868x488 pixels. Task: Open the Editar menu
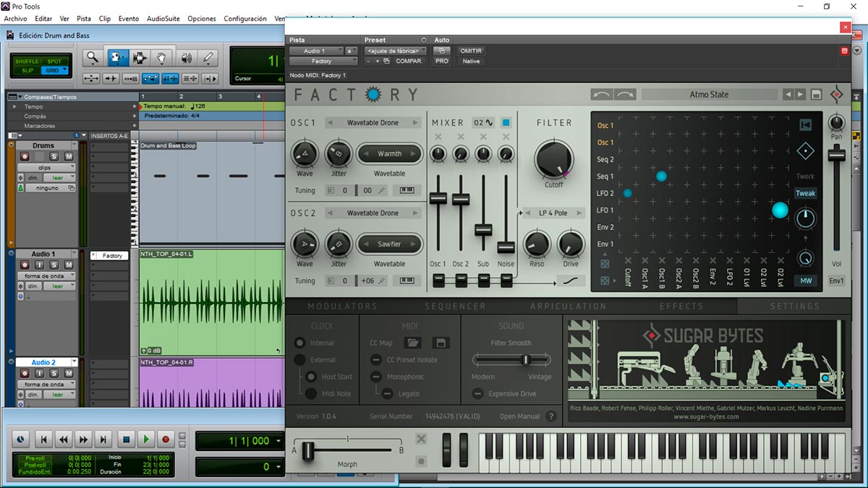click(x=43, y=19)
